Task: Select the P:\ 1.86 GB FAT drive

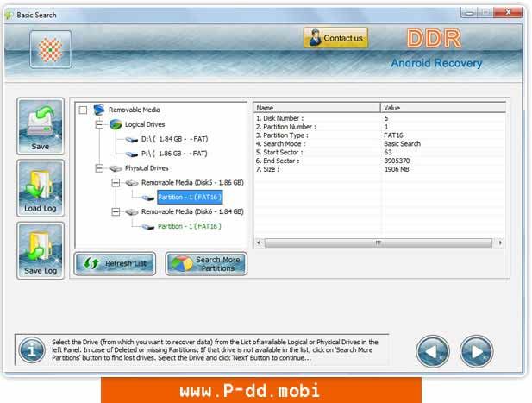Action: pos(174,154)
